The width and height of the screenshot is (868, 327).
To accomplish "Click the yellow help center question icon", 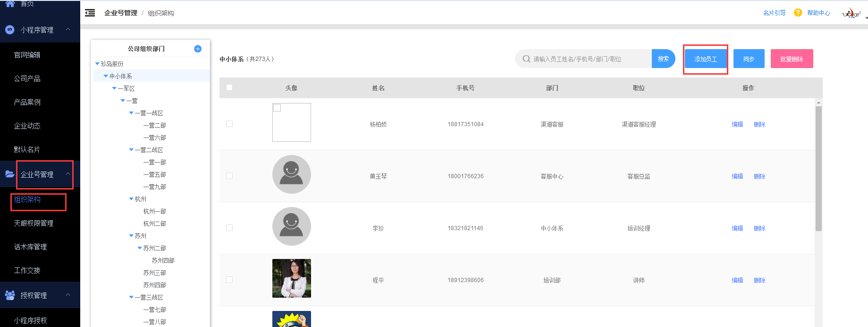I will (x=798, y=13).
